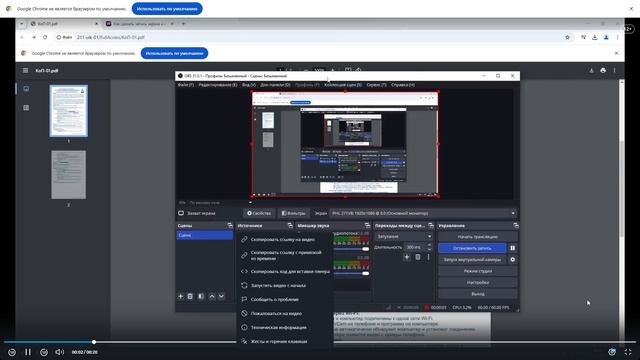Open OBS 'Сервис' menu
Screen dimensions: 640x360
click(376, 85)
